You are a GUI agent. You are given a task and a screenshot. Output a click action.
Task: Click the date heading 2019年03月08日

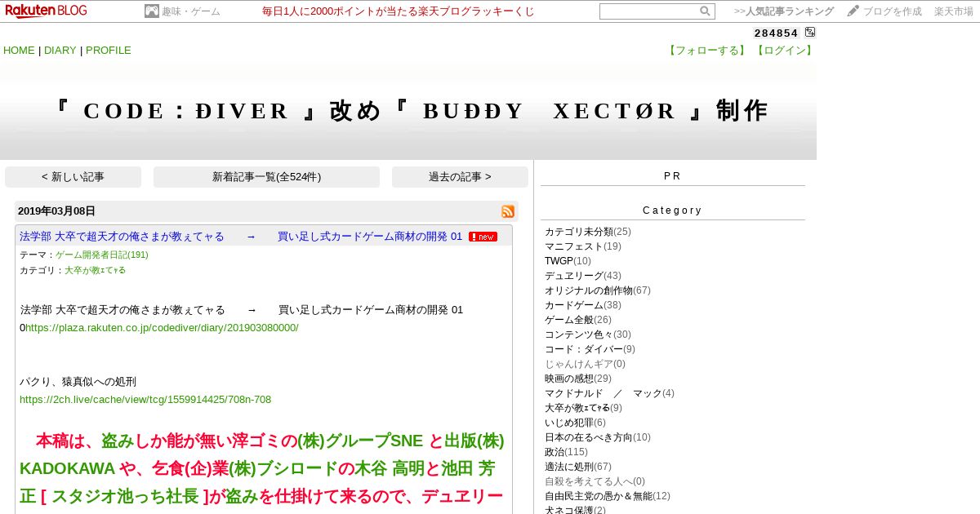click(x=56, y=211)
